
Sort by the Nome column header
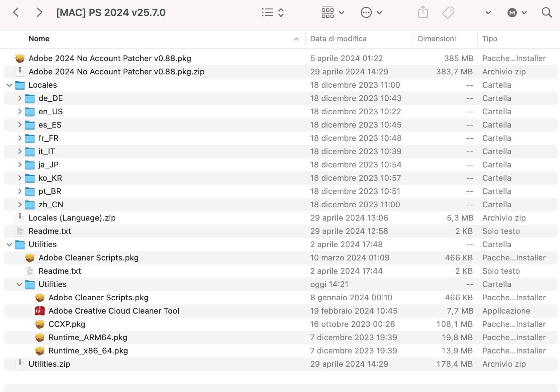tap(39, 39)
